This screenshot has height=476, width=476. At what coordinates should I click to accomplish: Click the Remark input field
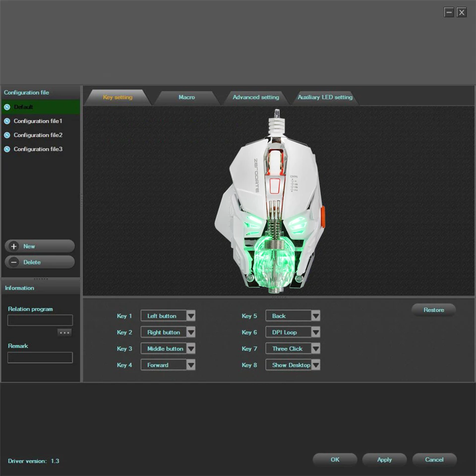[x=40, y=357]
